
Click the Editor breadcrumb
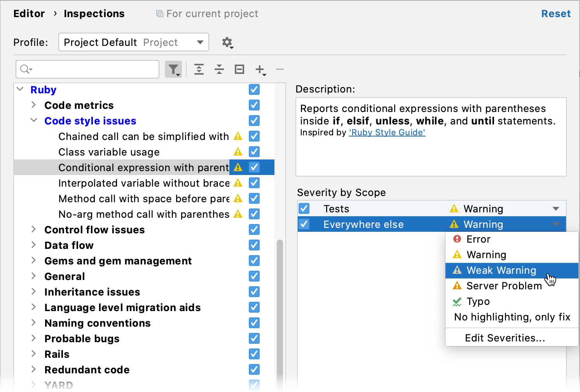click(29, 14)
